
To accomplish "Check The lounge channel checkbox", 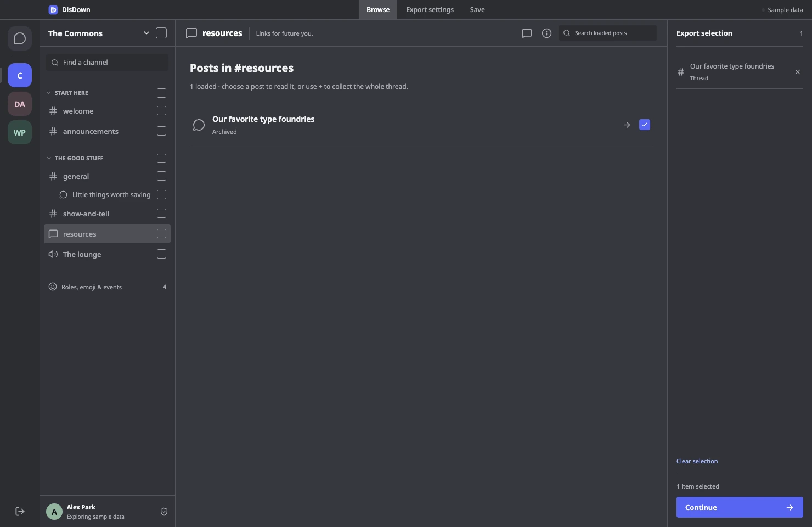I will pos(161,254).
